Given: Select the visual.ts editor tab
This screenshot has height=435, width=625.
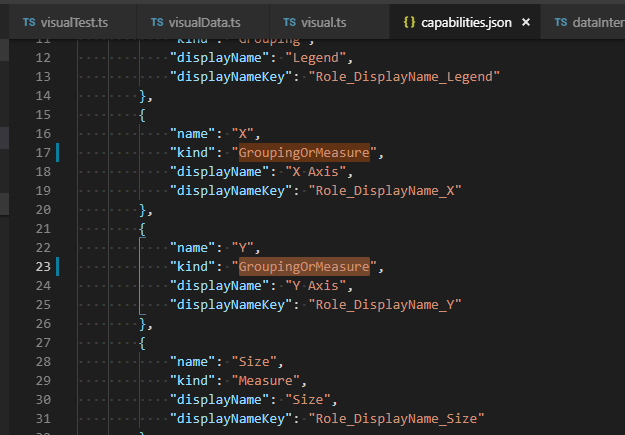Looking at the screenshot, I should pos(329,22).
